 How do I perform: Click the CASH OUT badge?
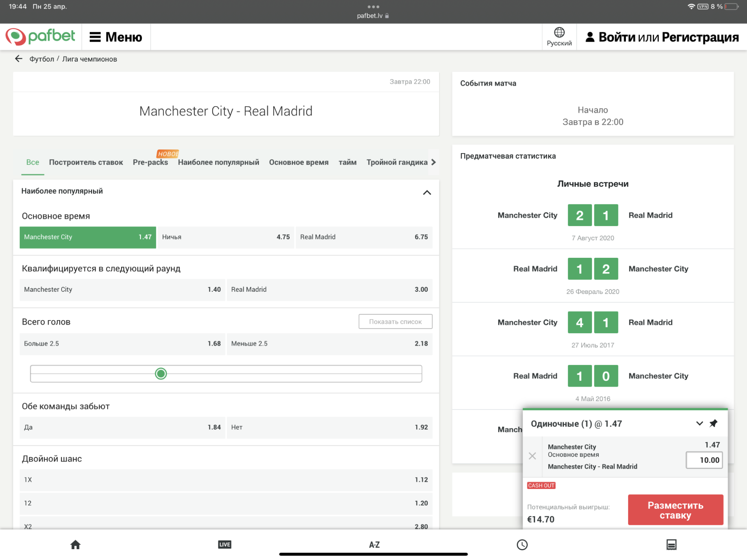coord(541,486)
